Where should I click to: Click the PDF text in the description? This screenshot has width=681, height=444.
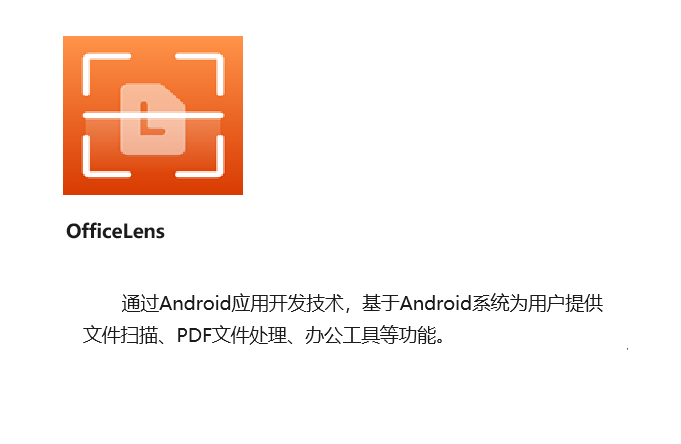point(194,335)
